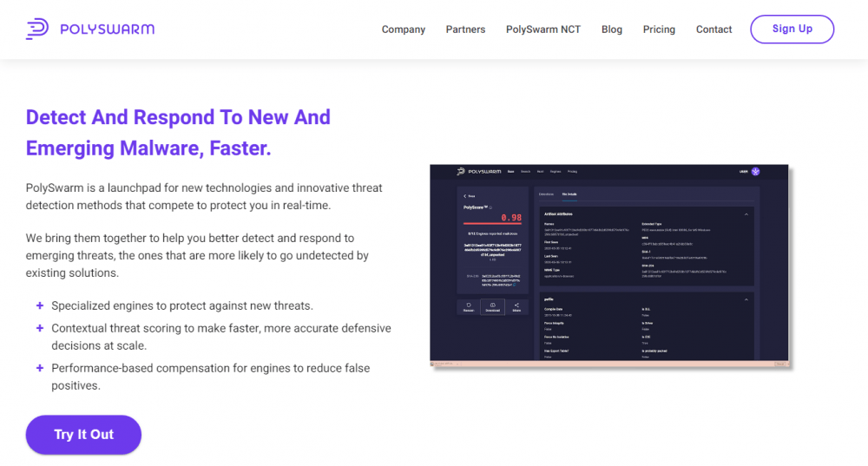Select the Detections tab in screenshot

(x=546, y=194)
